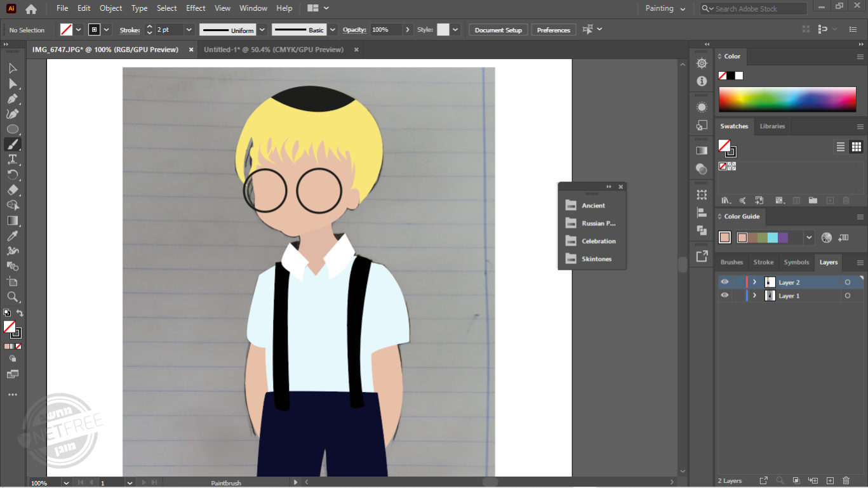Click the Delete Selection trash icon in Layers

tap(846, 480)
